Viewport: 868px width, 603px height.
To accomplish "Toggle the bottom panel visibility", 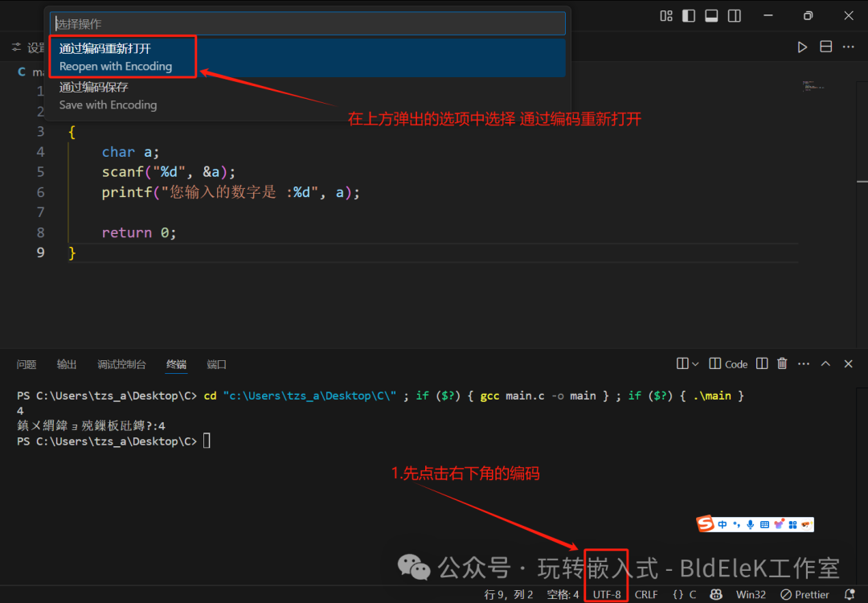I will tap(711, 16).
